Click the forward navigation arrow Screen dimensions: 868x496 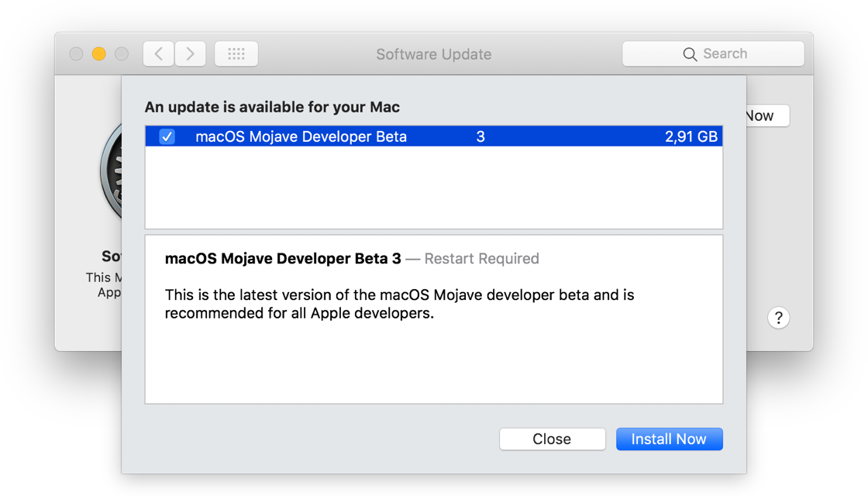click(x=191, y=53)
